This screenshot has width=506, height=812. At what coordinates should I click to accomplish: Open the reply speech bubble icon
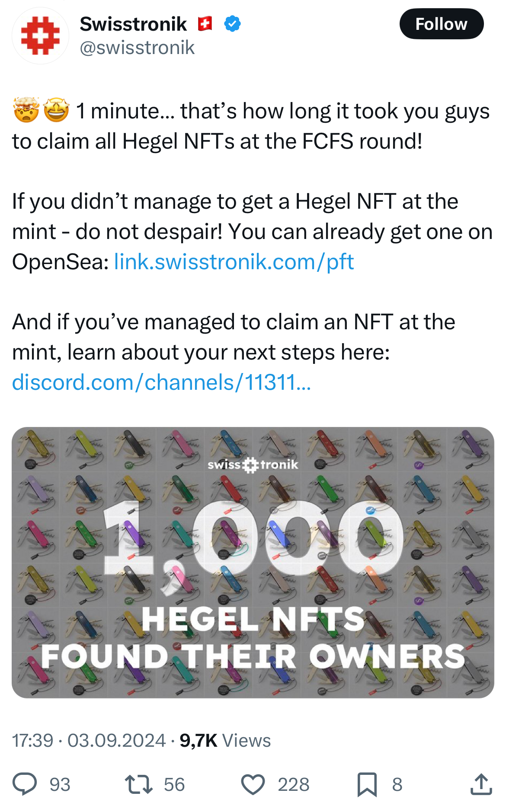pos(25,784)
